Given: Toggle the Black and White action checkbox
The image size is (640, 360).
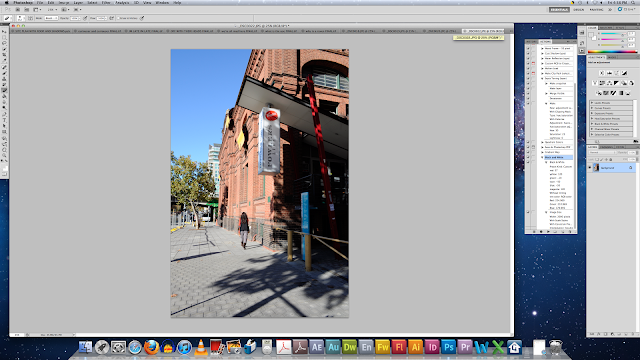Looking at the screenshot, I should click(528, 158).
